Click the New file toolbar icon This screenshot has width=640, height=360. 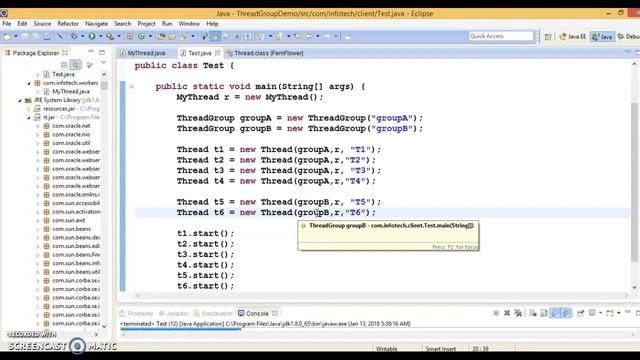[7, 36]
